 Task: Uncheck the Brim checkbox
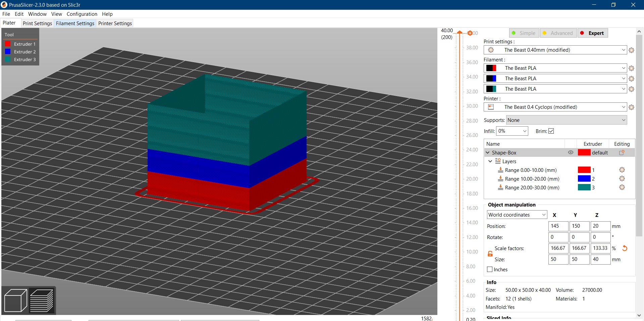pos(551,131)
